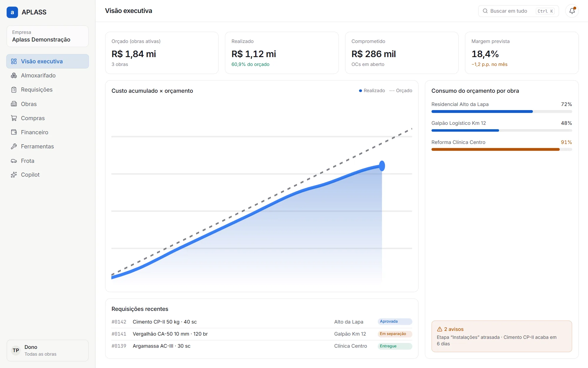The height and width of the screenshot is (368, 588).
Task: Click the Entregue status badge
Action: click(x=395, y=346)
